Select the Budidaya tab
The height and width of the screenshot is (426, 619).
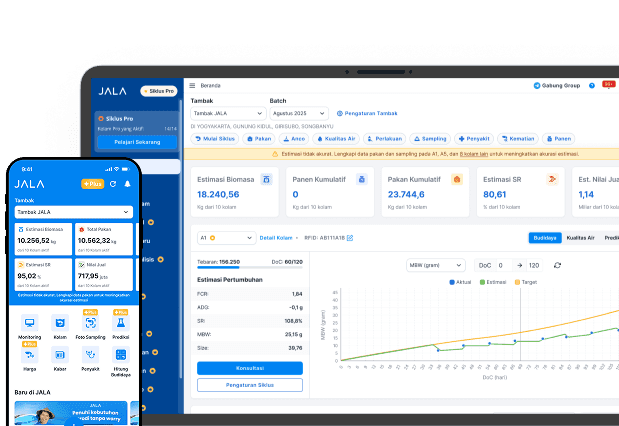click(x=544, y=238)
